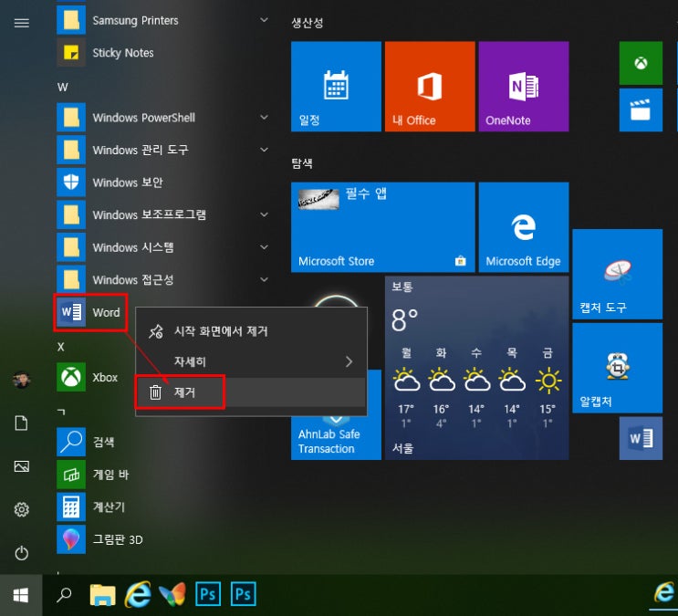Open the movies clapperboard tile
This screenshot has height=616, width=678.
pos(641,110)
